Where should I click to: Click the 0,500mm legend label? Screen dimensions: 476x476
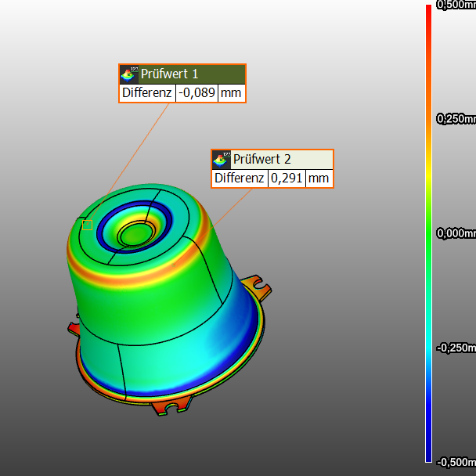[x=456, y=5]
